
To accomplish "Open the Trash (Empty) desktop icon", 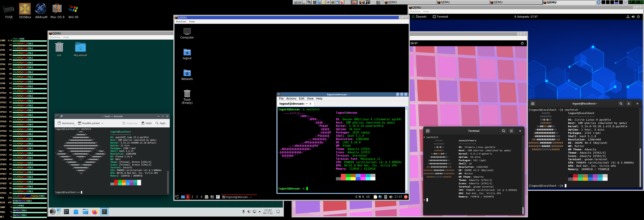I will pos(187,94).
